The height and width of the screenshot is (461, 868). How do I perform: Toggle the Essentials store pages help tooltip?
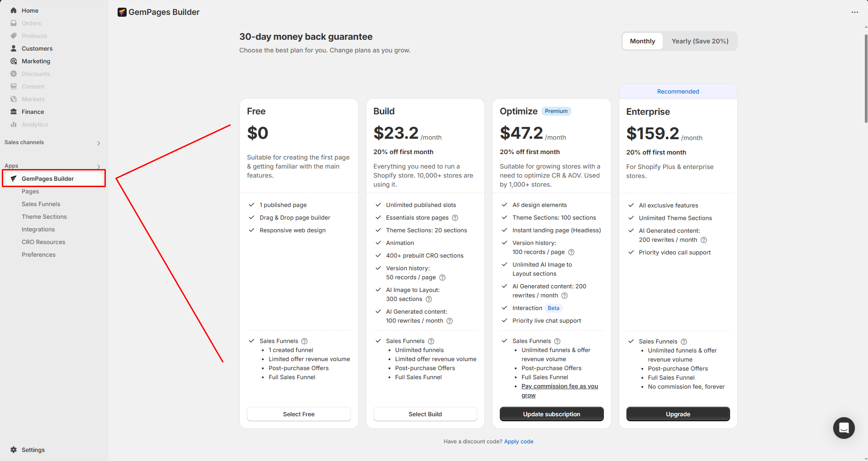455,217
